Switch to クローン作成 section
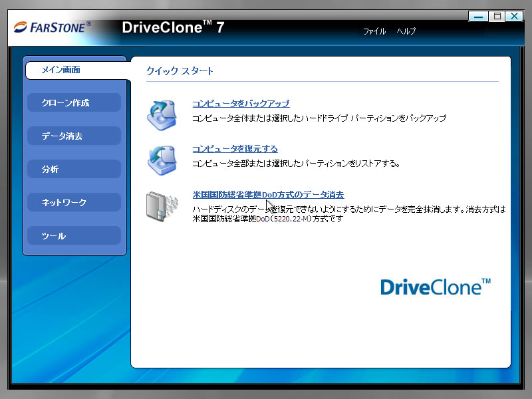This screenshot has width=532, height=399. [74, 102]
